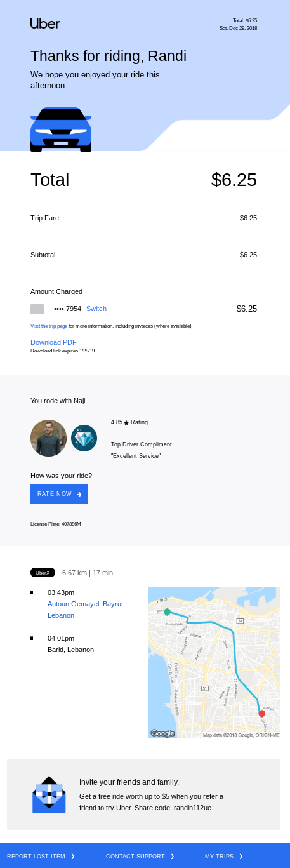Click the red dropoff marker on map
The height and width of the screenshot is (868, 290).
coord(262,714)
